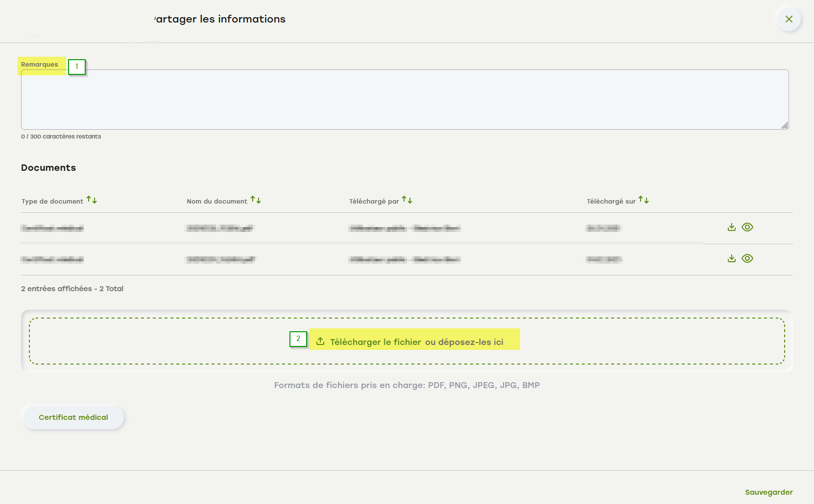The width and height of the screenshot is (814, 504).
Task: Focus the Remarques text area
Action: [x=405, y=100]
